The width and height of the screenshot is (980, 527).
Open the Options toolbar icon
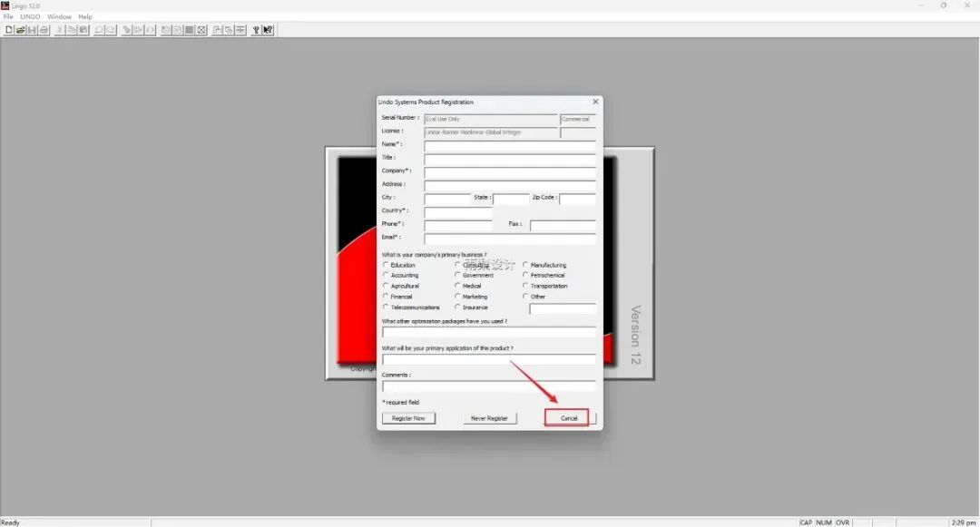pos(201,29)
